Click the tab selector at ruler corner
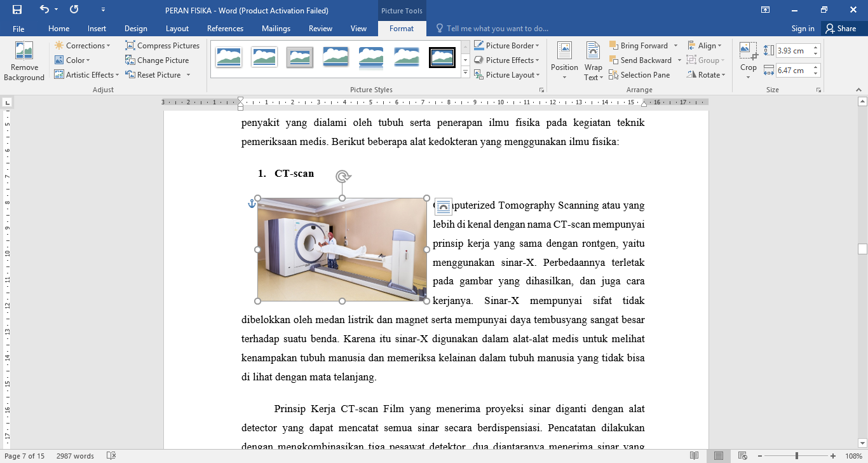 click(x=7, y=102)
